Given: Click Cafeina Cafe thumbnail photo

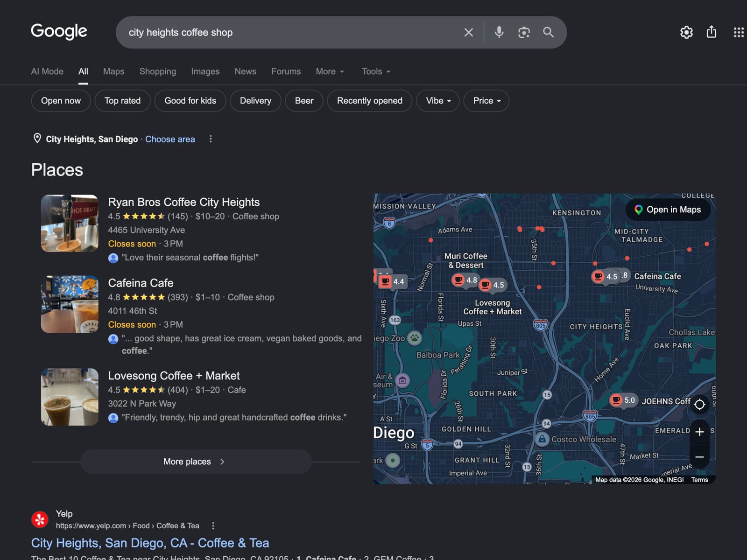Looking at the screenshot, I should pyautogui.click(x=70, y=304).
